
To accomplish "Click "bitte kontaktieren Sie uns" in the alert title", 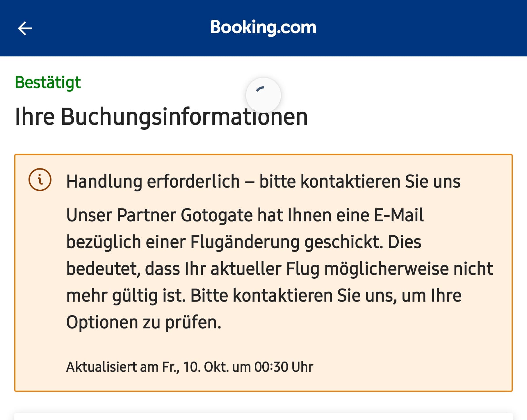I will (x=360, y=181).
